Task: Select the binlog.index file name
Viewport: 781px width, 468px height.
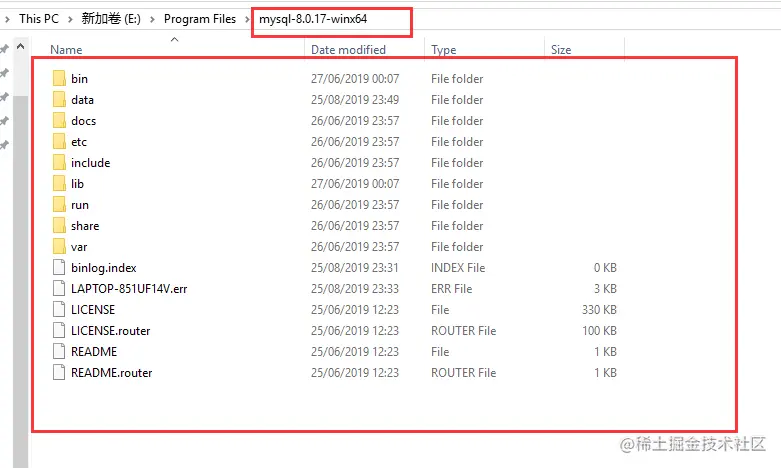Action: (x=104, y=268)
